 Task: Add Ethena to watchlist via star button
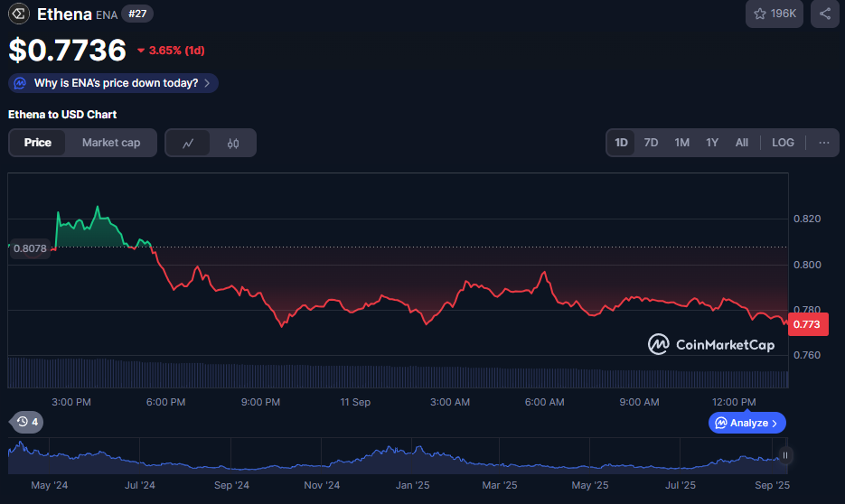pyautogui.click(x=775, y=14)
